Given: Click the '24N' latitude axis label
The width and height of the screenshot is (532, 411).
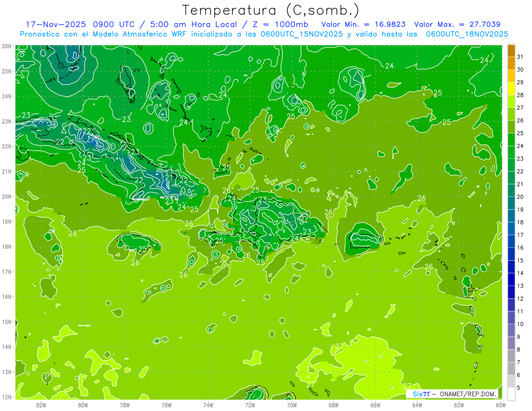Looking at the screenshot, I should click(7, 96).
